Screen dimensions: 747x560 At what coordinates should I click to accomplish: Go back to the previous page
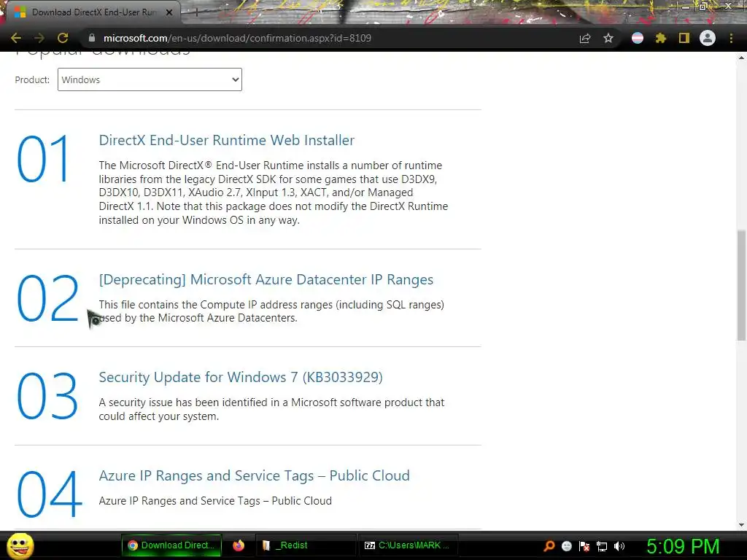(16, 38)
